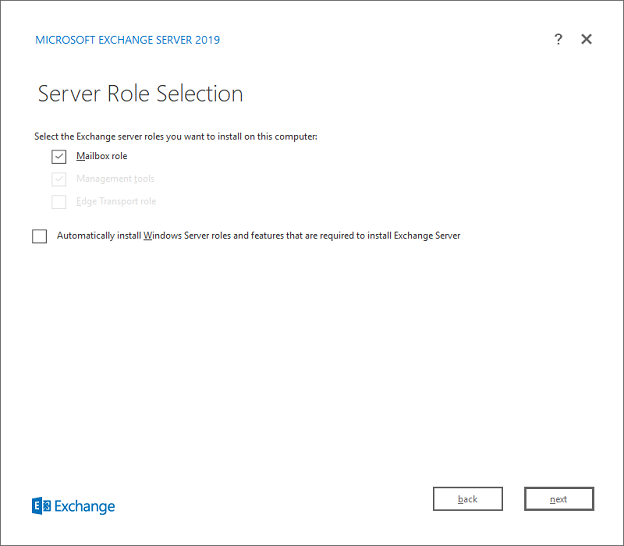Click the 'Server Role Selection' heading
624x546 pixels.
[140, 94]
